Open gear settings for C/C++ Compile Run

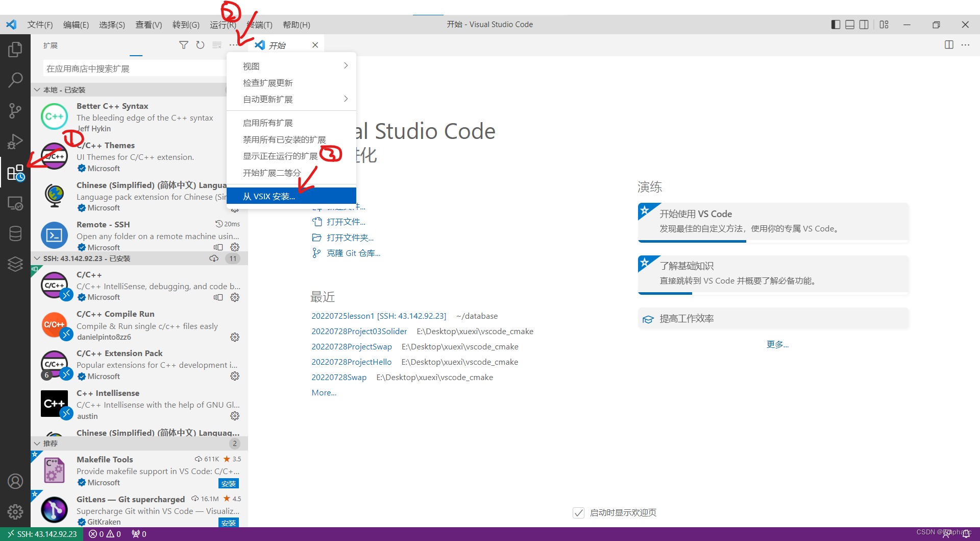[235, 337]
